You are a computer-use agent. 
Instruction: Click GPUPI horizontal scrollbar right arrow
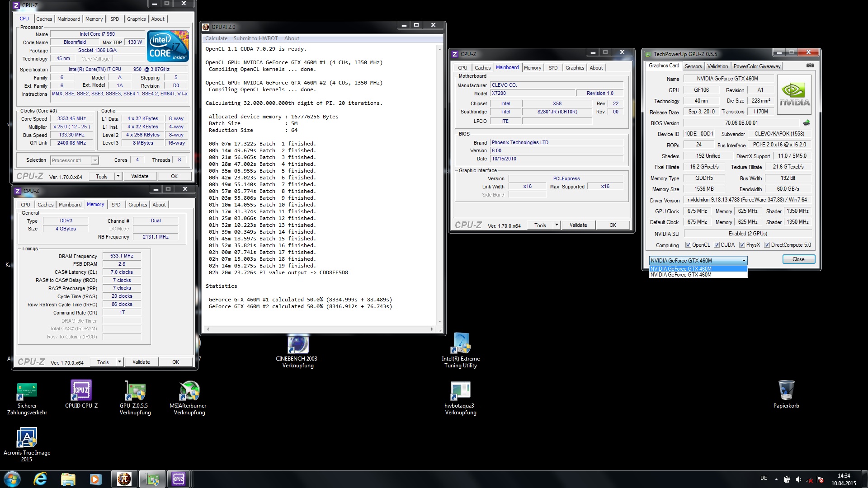pos(433,329)
